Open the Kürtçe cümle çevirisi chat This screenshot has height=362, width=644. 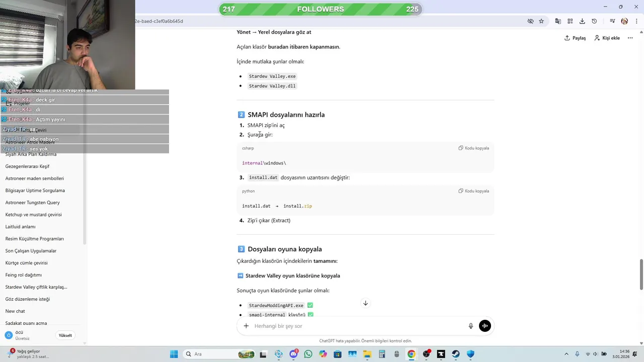click(26, 263)
